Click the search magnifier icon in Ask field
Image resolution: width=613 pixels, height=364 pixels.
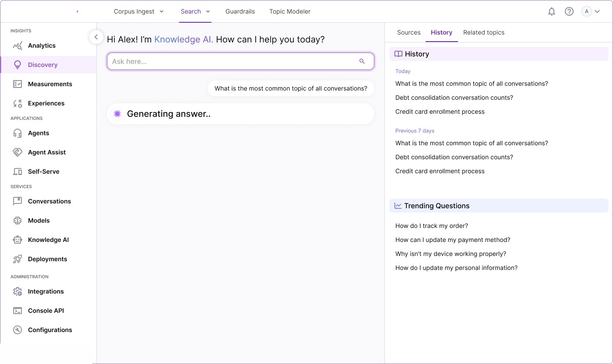click(x=362, y=61)
